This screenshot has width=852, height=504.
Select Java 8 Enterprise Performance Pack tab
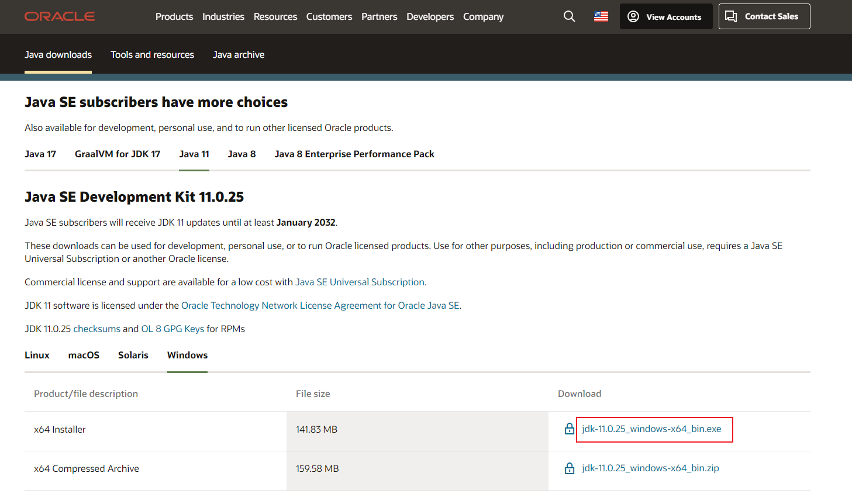pyautogui.click(x=354, y=154)
